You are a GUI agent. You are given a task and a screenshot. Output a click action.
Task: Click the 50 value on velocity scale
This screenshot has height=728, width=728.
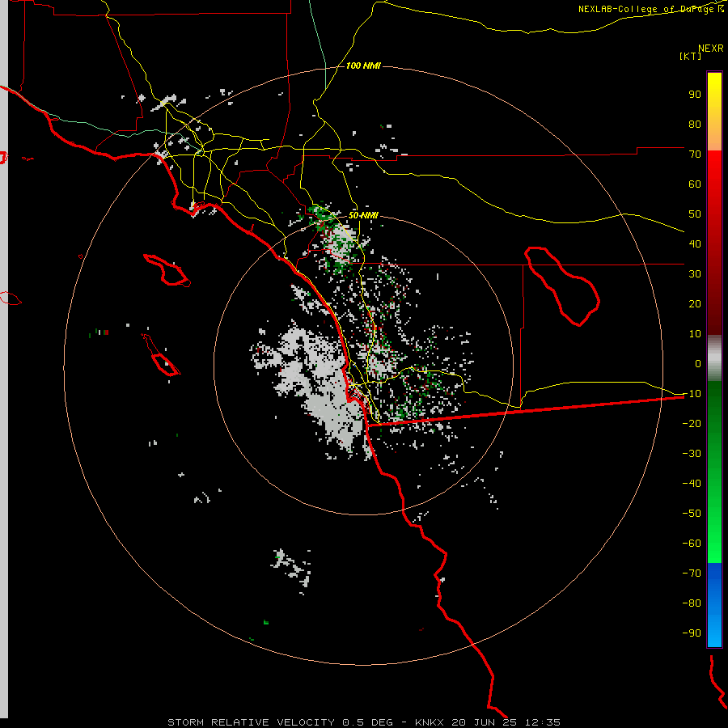[x=695, y=214]
